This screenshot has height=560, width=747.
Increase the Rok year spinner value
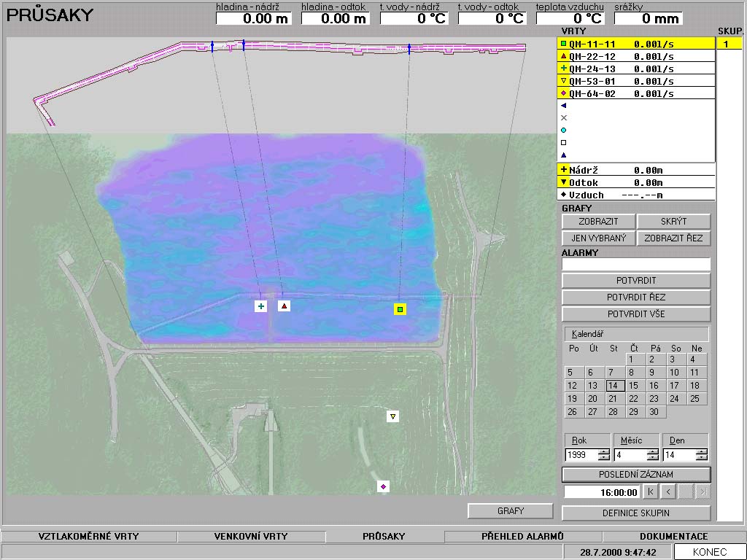click(x=603, y=451)
